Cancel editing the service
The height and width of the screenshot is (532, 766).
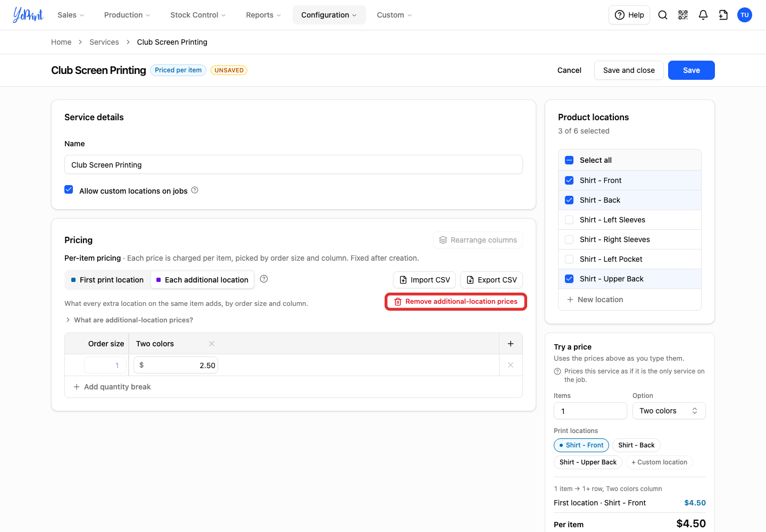click(569, 70)
